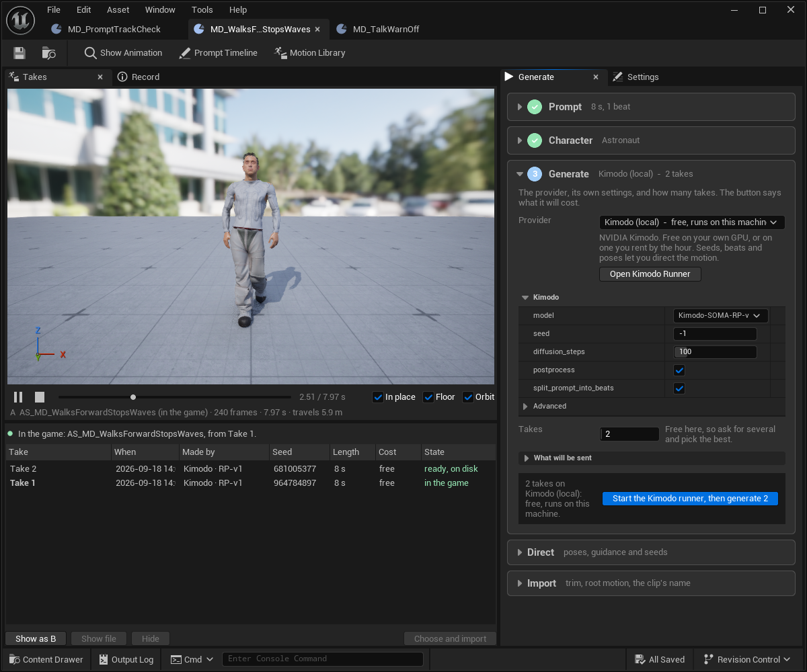Close the MD_WalksF...StopsWaves tab
Viewport: 807px width, 672px height.
point(317,30)
